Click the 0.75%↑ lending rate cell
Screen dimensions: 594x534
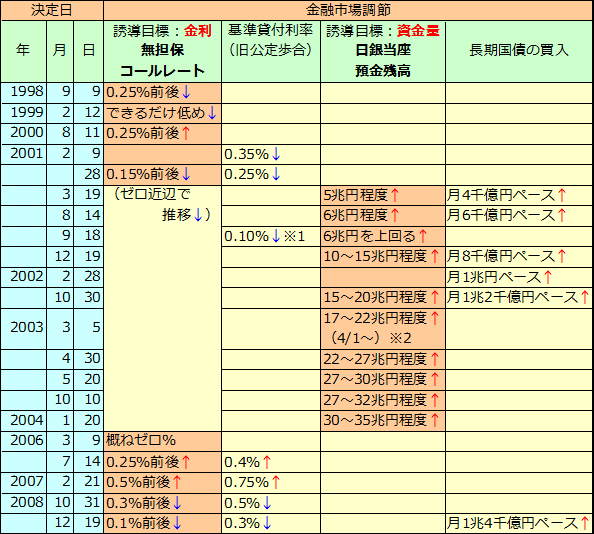[x=271, y=482]
